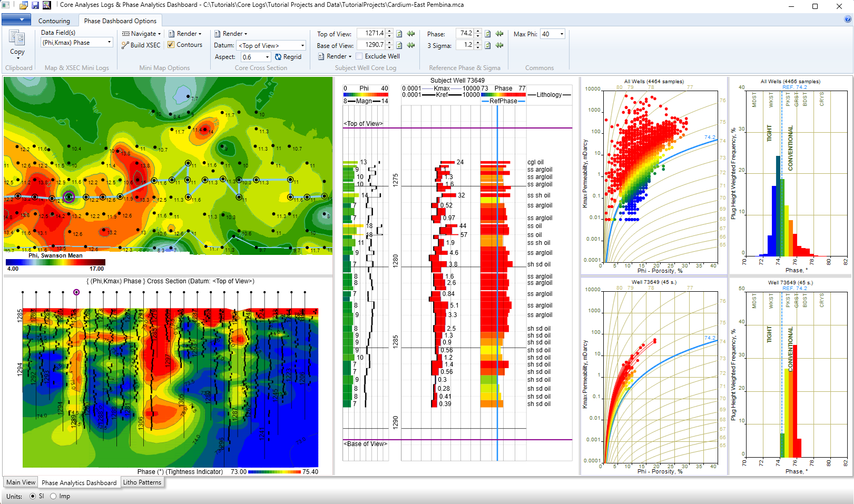Click the Phase value input field
The image size is (854, 504).
(x=465, y=34)
